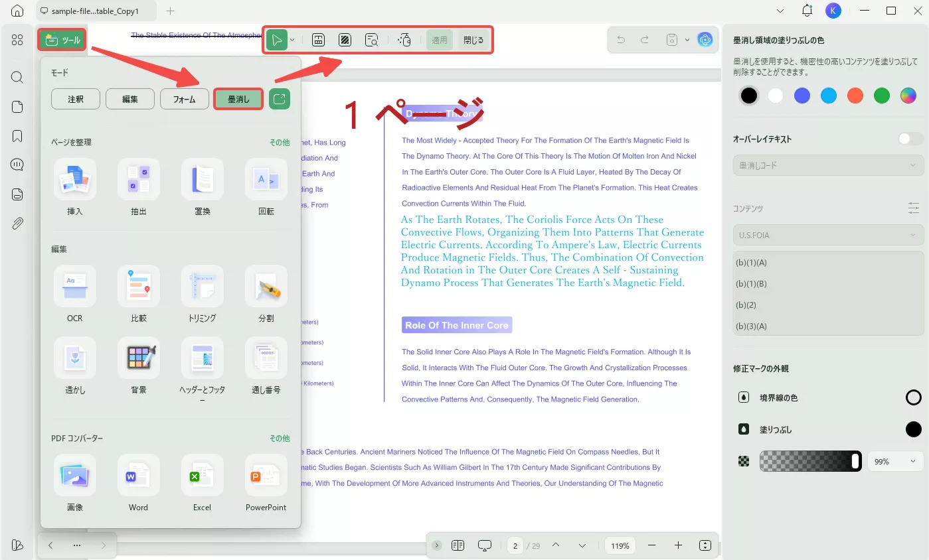929x560 pixels.
Task: Open the 墨消しコード dropdown
Action: (x=828, y=165)
